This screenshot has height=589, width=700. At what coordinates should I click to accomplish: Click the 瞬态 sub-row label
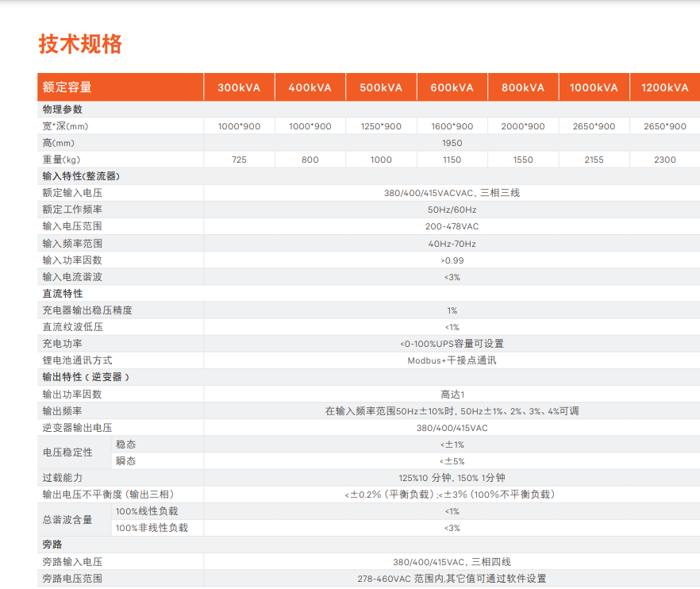[x=125, y=461]
